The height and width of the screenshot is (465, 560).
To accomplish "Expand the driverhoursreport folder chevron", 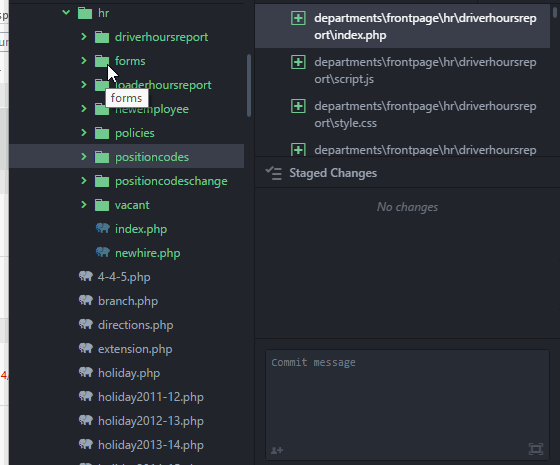I will tap(84, 36).
